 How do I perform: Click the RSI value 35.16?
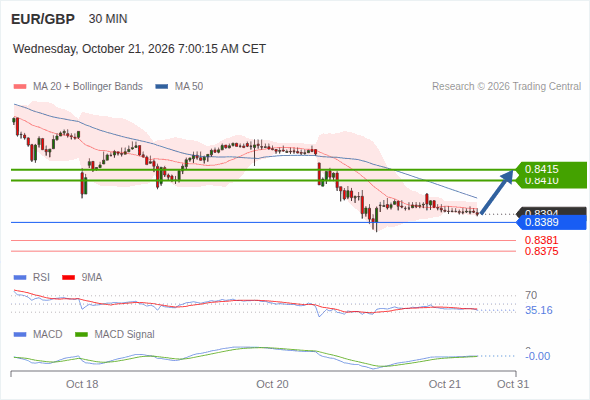[539, 310]
